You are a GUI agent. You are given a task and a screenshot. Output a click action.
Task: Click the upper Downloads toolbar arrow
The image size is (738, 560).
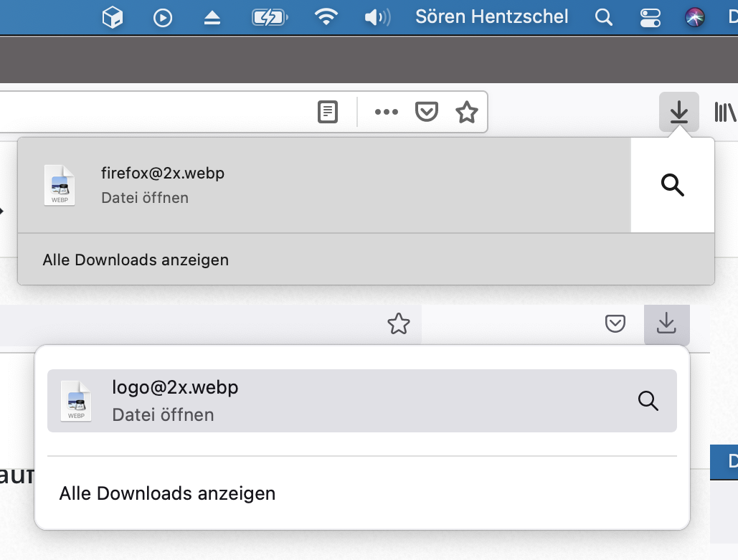coord(678,112)
